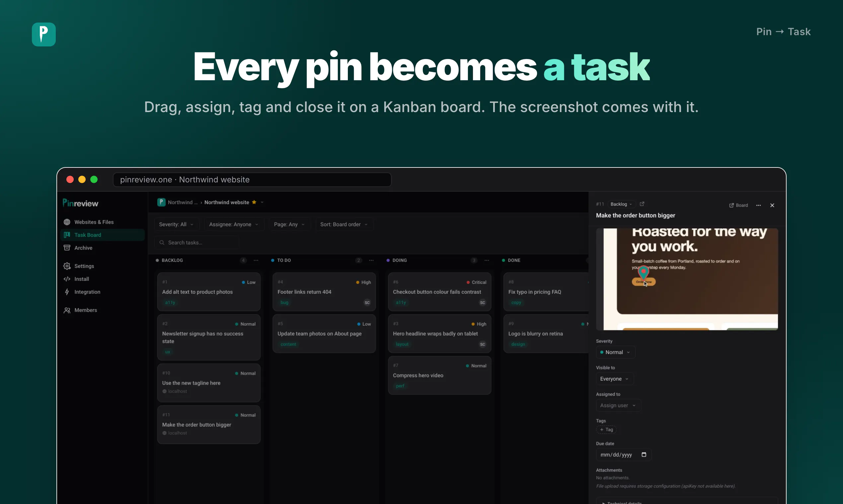Open the Doing column options menu
This screenshot has width=843, height=504.
tap(487, 261)
